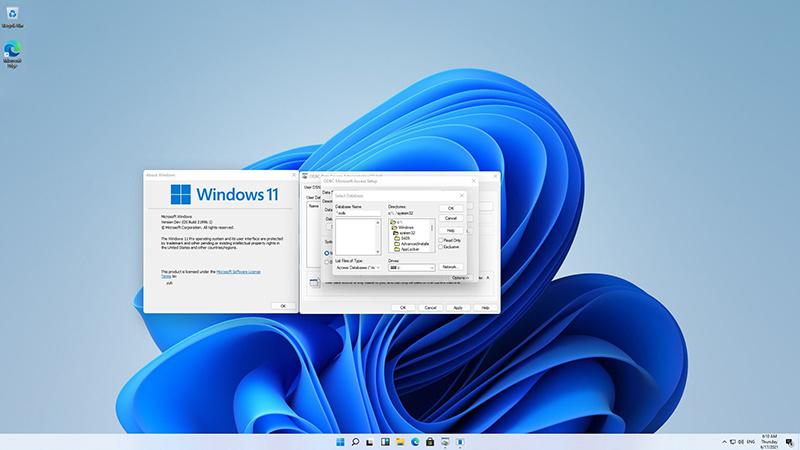Select AdvancedInstallers folder in Directories list
800x450 pixels.
[412, 244]
